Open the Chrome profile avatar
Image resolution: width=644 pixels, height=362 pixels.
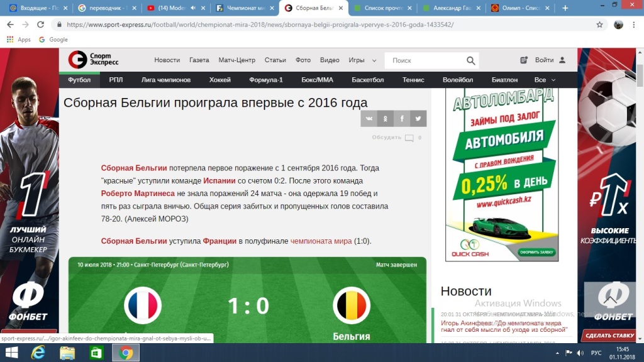618,25
